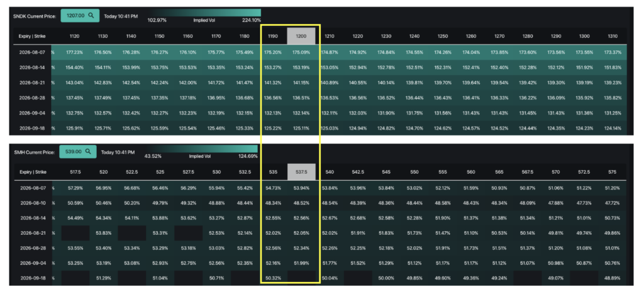Click the 50.73% implied vol cell
This screenshot has height=294, width=644.
coord(613,218)
